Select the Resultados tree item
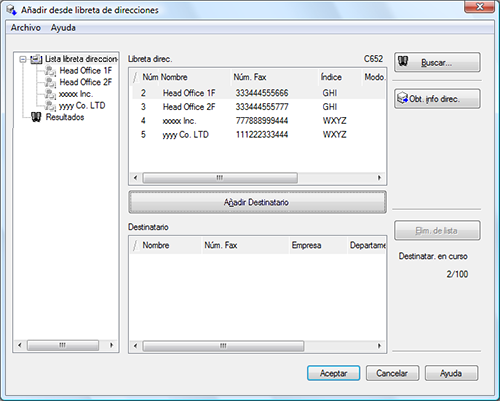The width and height of the screenshot is (500, 401). pyautogui.click(x=65, y=117)
